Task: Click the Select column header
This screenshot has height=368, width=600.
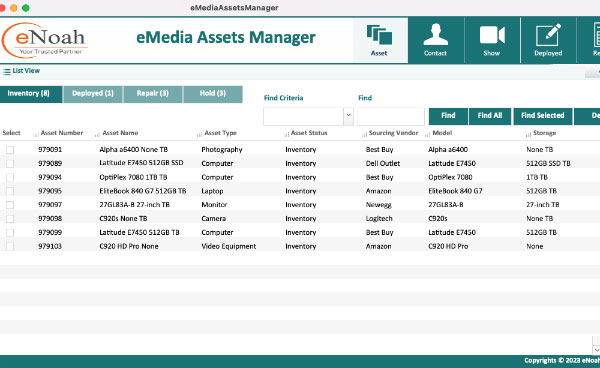Action: (11, 133)
